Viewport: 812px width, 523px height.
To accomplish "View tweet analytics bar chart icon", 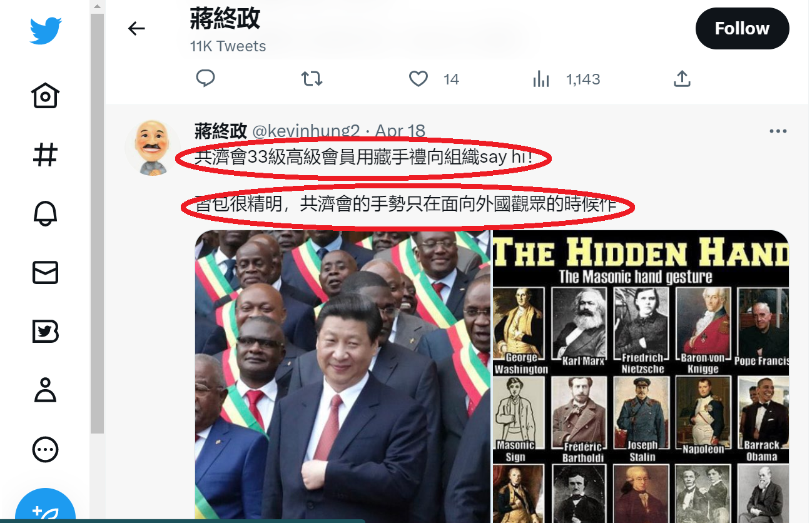I will coord(540,79).
